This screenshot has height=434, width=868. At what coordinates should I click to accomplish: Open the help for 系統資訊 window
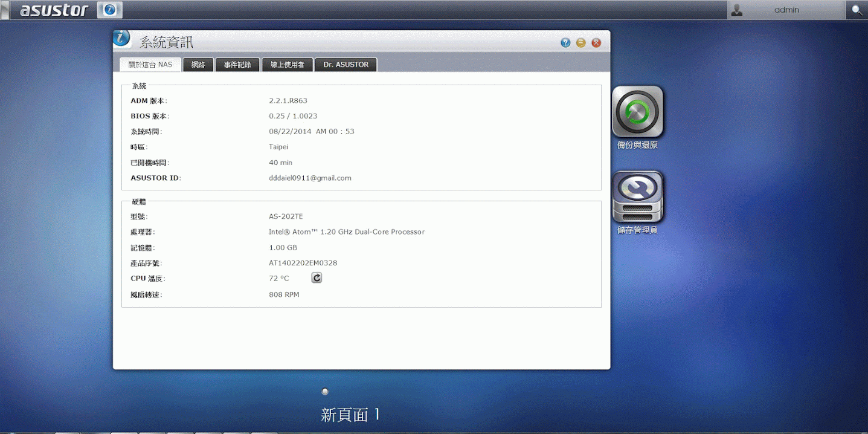[565, 42]
